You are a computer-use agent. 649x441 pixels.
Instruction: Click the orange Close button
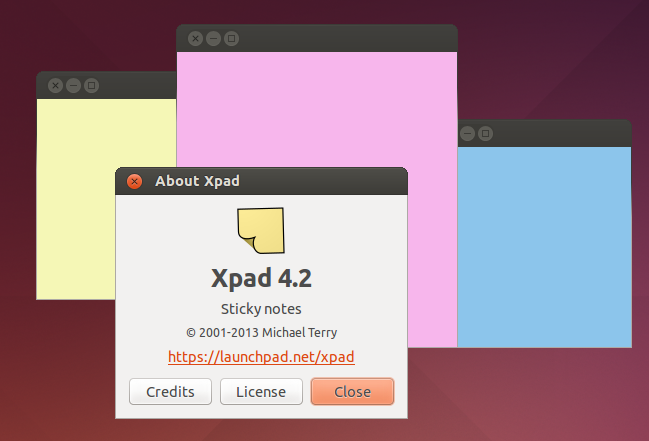click(352, 391)
